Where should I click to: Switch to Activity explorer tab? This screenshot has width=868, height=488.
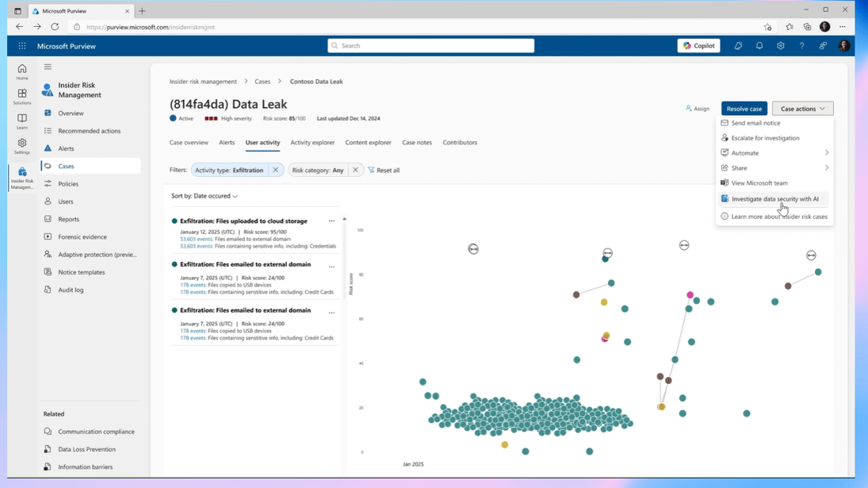coord(312,142)
